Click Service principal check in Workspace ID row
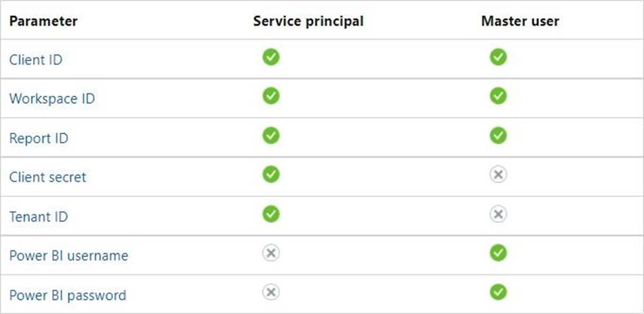Viewport: 644px width, 314px height. tap(271, 97)
